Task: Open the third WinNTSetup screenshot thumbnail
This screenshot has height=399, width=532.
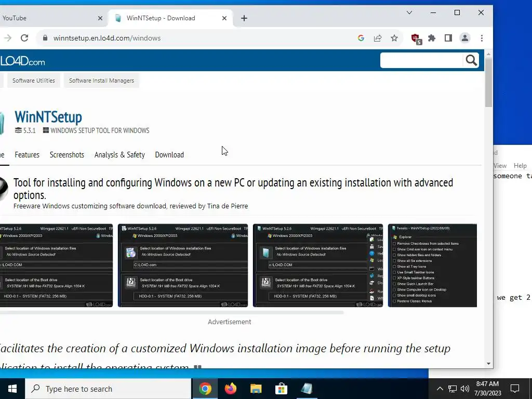Action: [318, 265]
